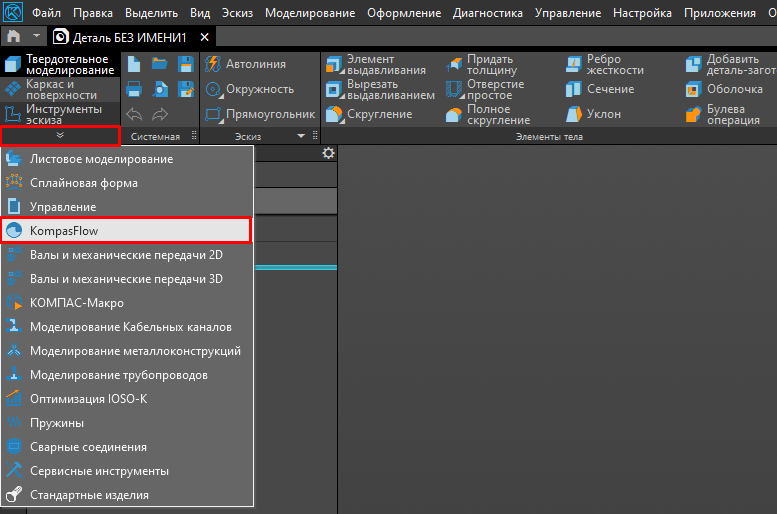Choose Валы и механические передачи 3D
Viewport: 777px width, 514px height.
(x=127, y=279)
